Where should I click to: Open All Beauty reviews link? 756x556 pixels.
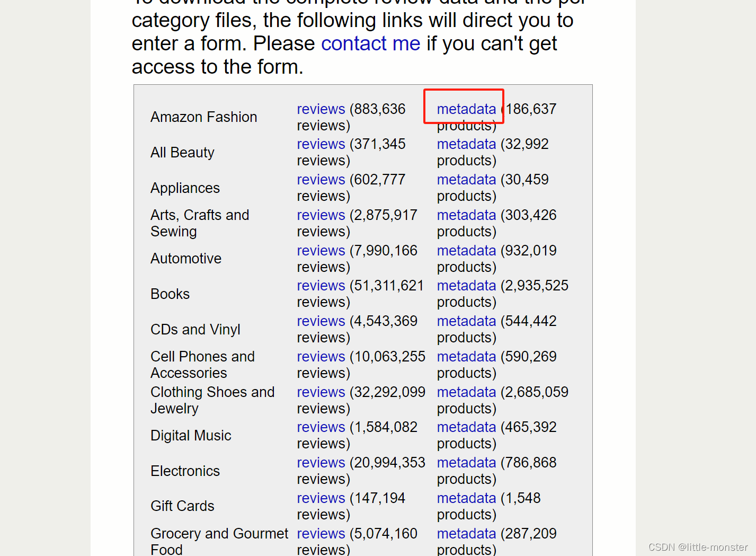pos(321,144)
